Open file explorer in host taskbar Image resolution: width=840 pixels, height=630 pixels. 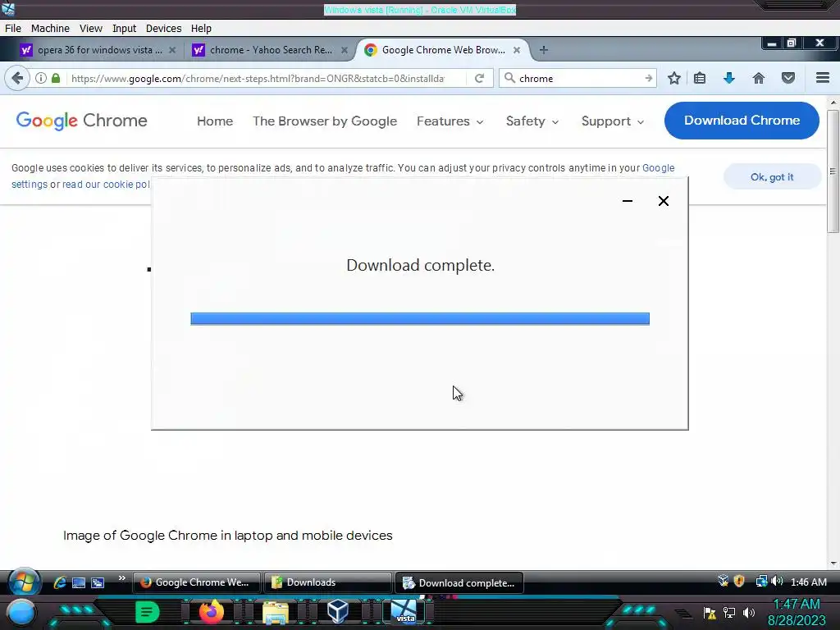275,612
